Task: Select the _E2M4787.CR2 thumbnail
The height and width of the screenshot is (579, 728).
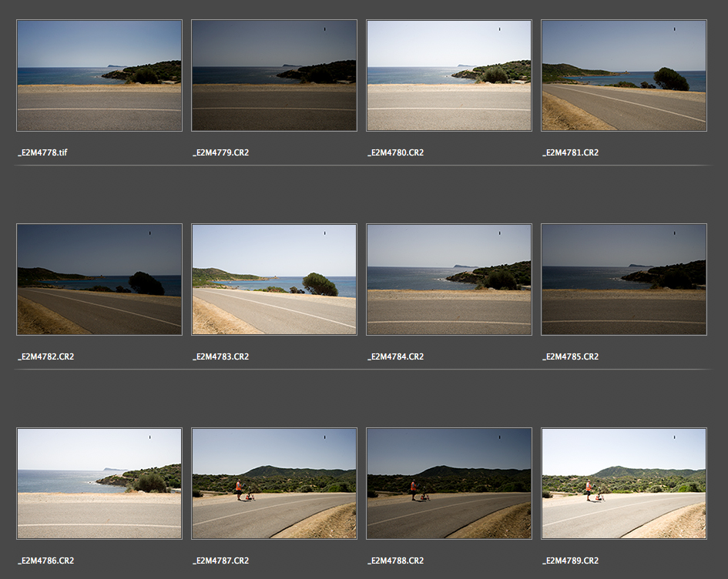Action: click(274, 484)
